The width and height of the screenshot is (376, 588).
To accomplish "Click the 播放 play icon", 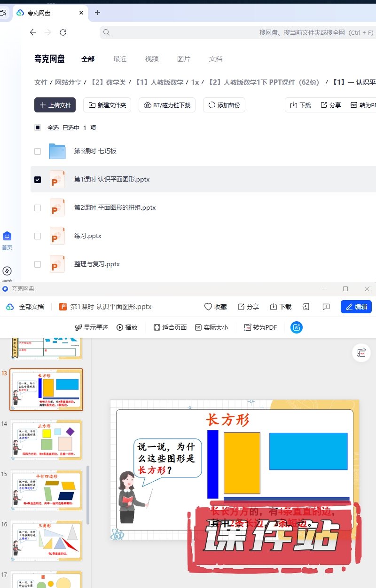I will (120, 327).
